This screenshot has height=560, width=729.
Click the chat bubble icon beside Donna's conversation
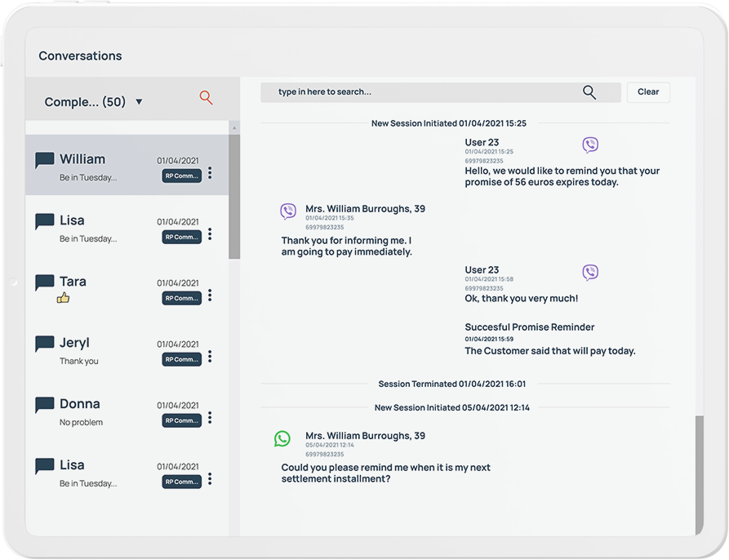[45, 402]
